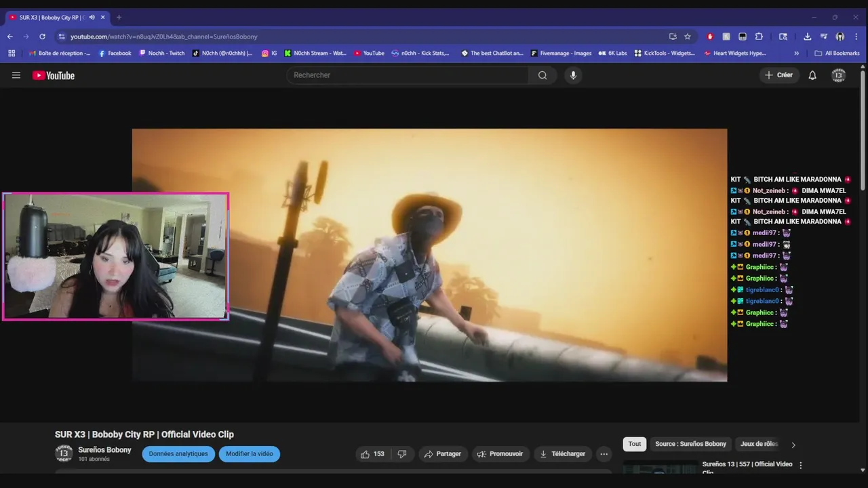This screenshot has width=868, height=488.
Task: Open the YouTube account avatar menu
Action: [x=839, y=75]
